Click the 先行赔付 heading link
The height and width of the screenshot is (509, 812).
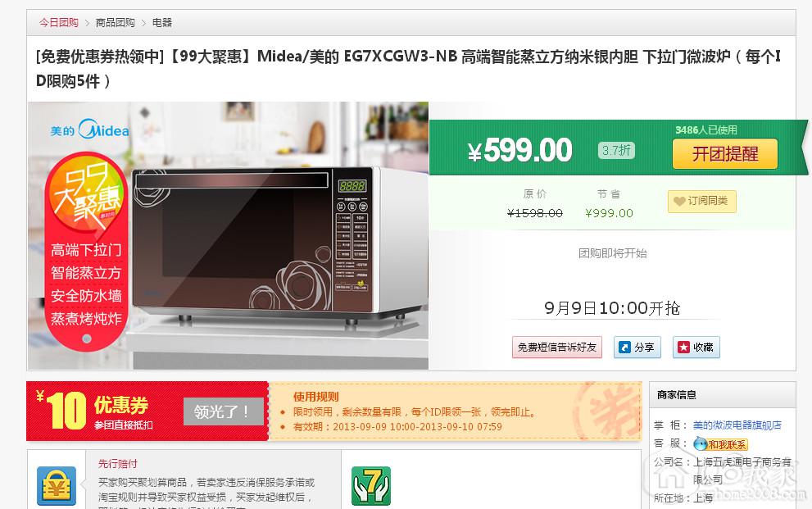pos(117,463)
